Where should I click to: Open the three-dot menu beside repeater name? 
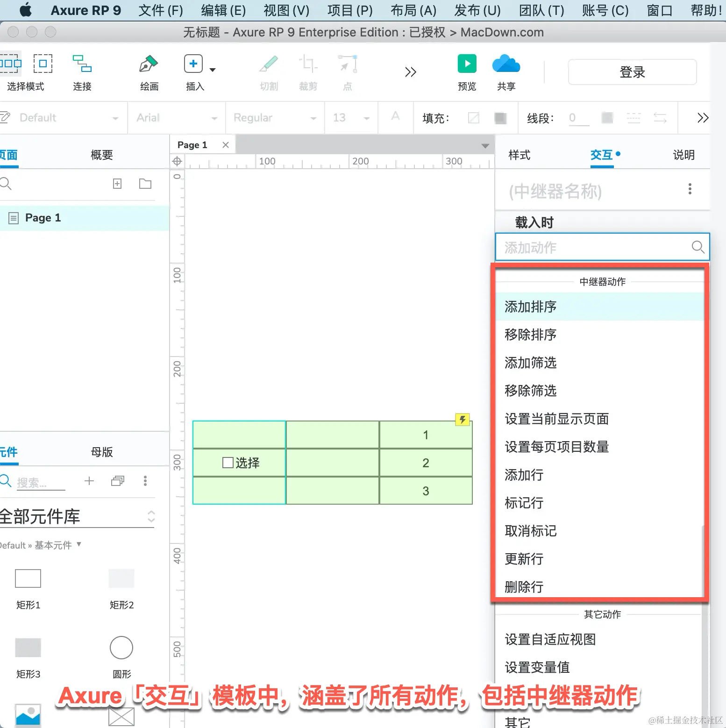pyautogui.click(x=690, y=189)
